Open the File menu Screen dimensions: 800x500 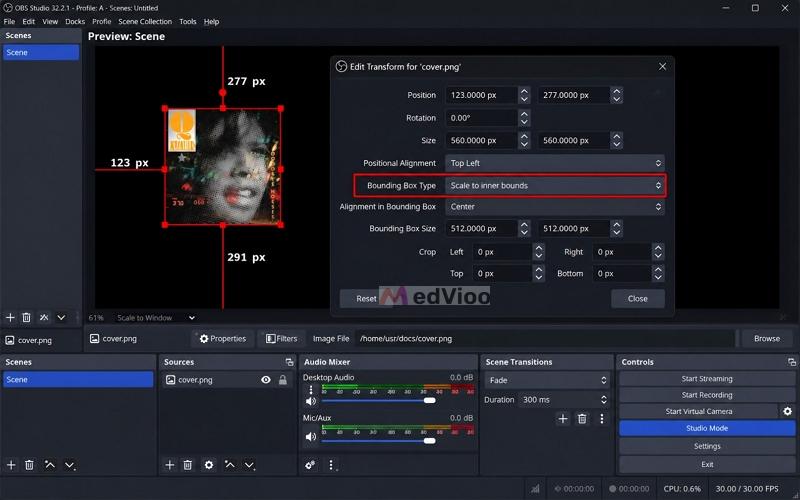coord(9,21)
